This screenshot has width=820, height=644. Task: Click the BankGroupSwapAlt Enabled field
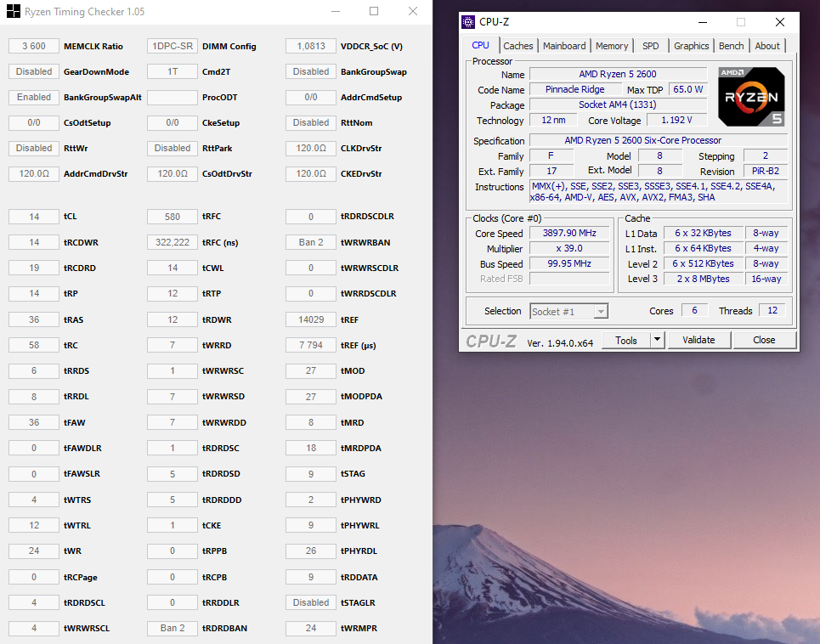(x=34, y=97)
